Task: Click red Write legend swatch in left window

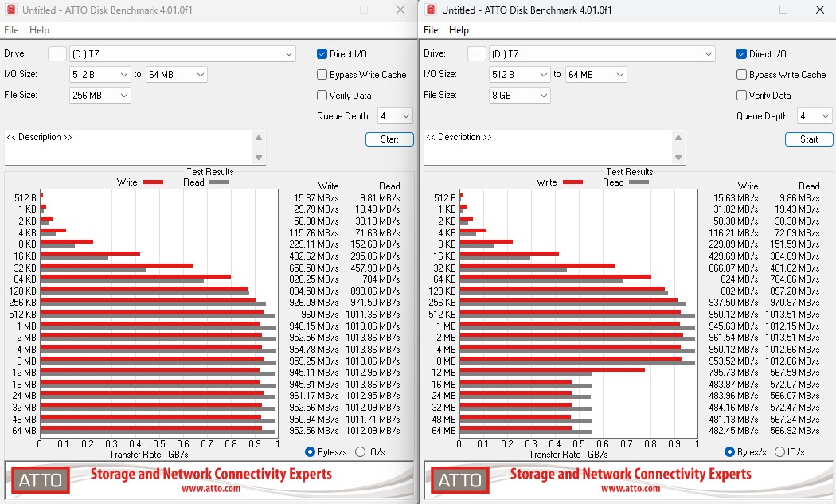Action: (153, 182)
